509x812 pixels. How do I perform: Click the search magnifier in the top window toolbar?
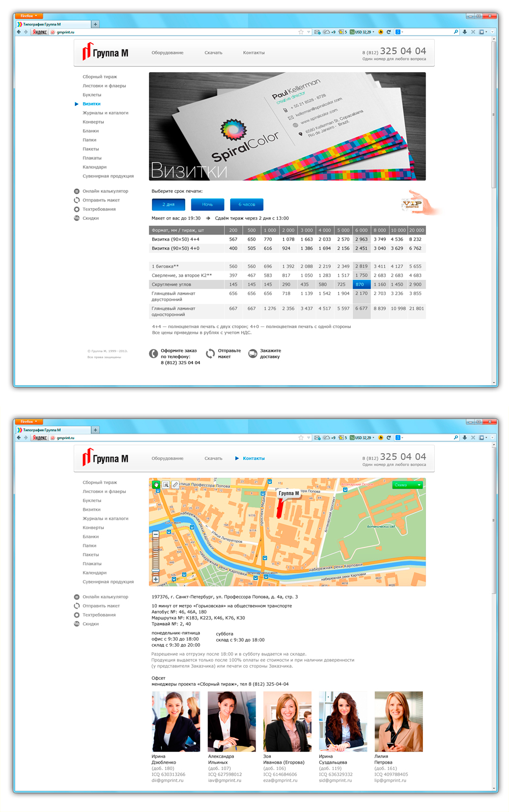(456, 32)
